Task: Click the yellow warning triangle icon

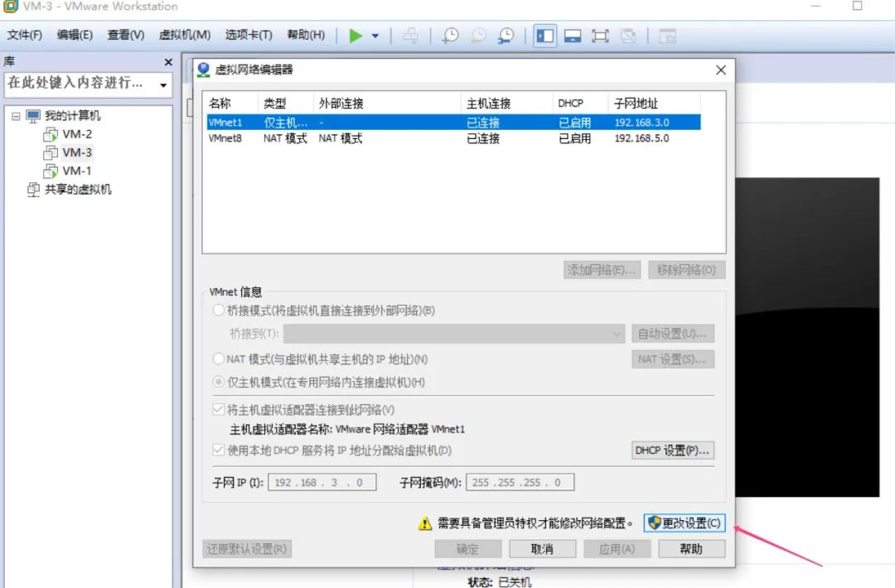Action: coord(424,523)
